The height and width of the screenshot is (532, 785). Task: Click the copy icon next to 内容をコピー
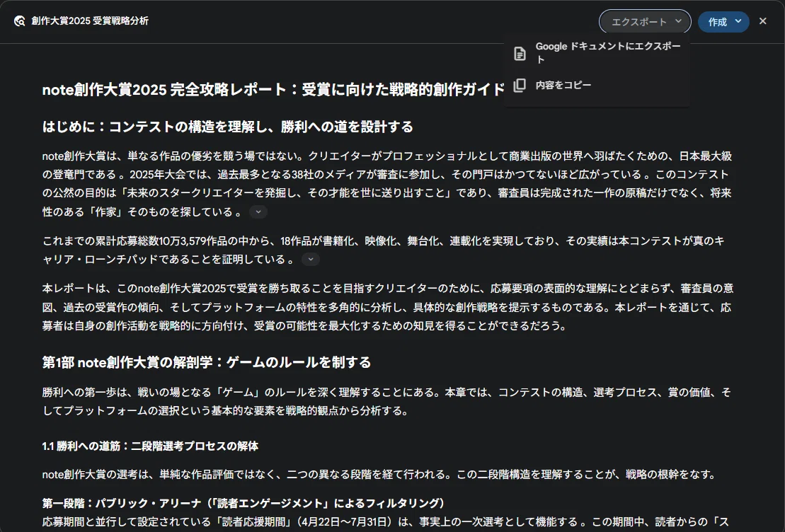tap(520, 85)
